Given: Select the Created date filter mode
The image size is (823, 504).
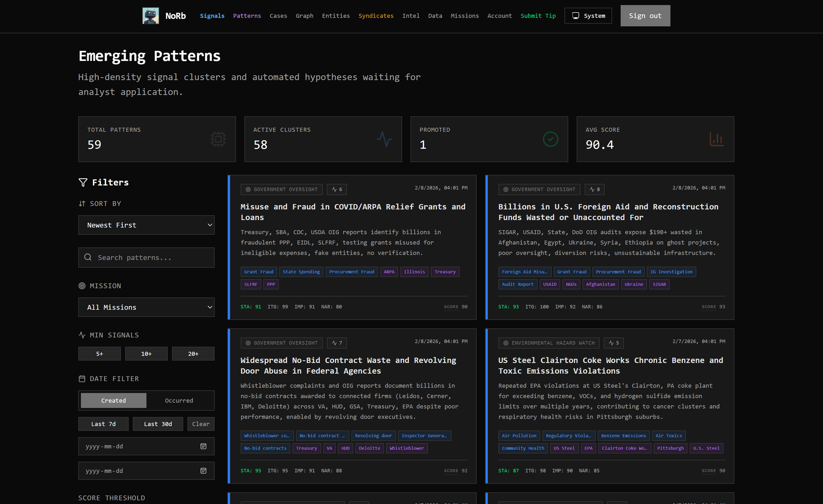Looking at the screenshot, I should pos(113,400).
